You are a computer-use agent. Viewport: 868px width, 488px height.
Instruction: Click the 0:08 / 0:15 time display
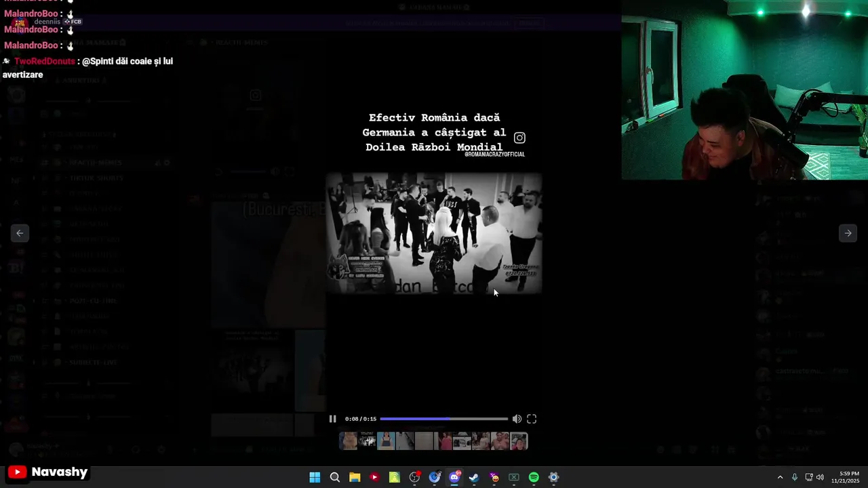point(360,419)
